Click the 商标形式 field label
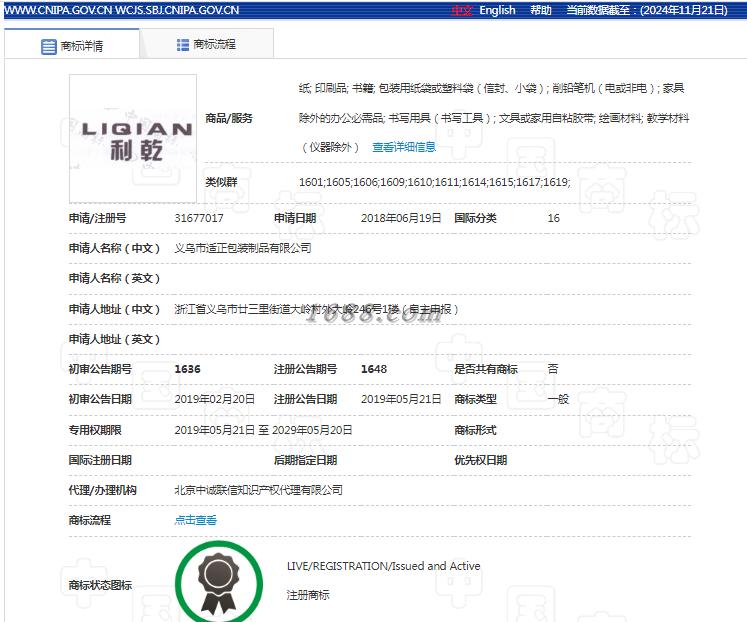747x622 pixels. [x=475, y=430]
